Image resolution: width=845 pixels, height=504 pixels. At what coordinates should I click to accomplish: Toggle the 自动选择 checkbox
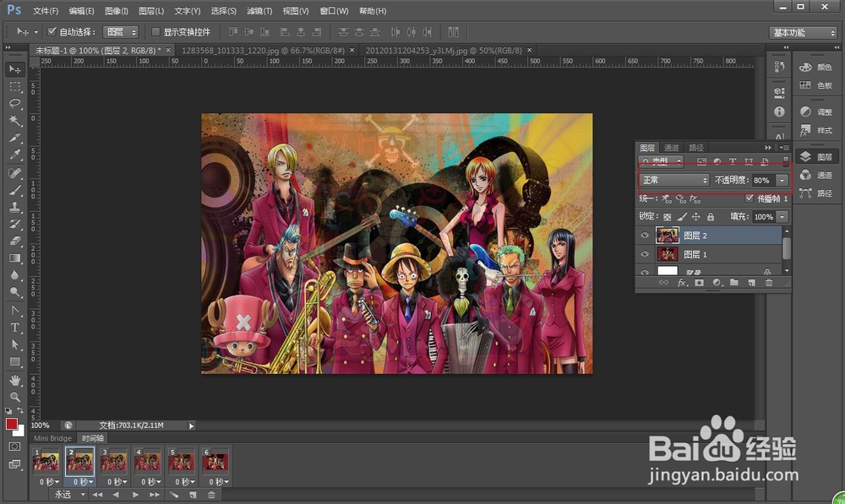52,32
